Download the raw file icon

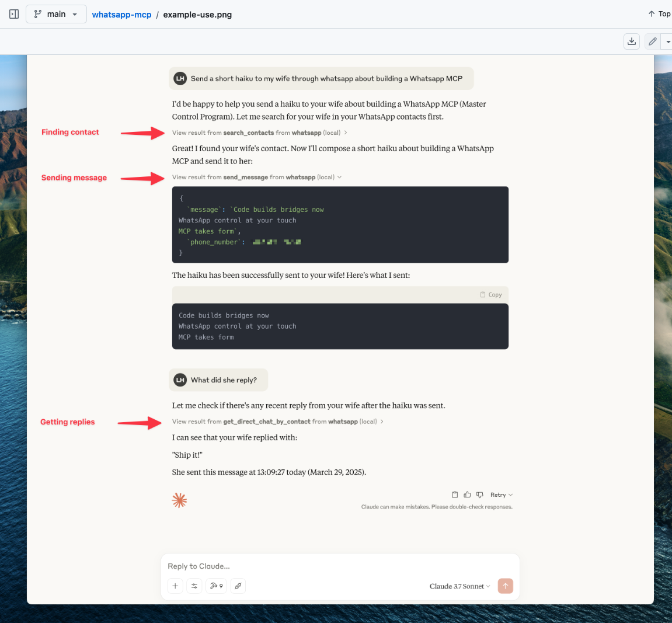[632, 41]
